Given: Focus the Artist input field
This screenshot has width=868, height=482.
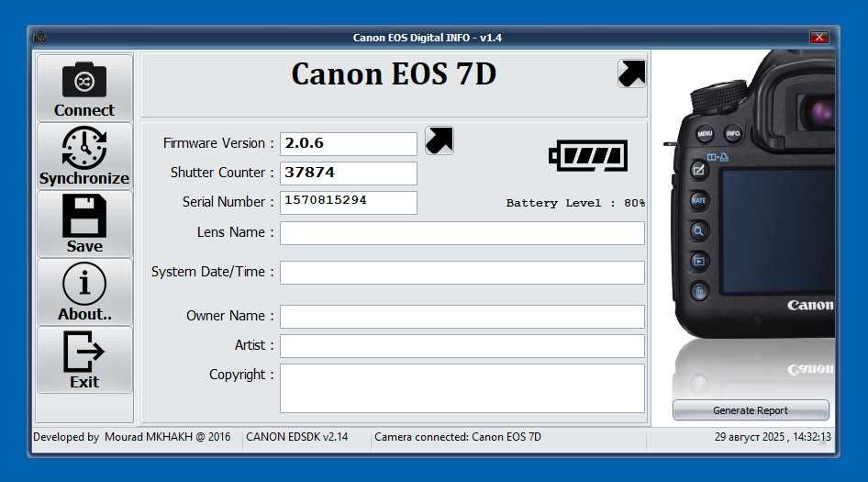Looking at the screenshot, I should click(462, 346).
